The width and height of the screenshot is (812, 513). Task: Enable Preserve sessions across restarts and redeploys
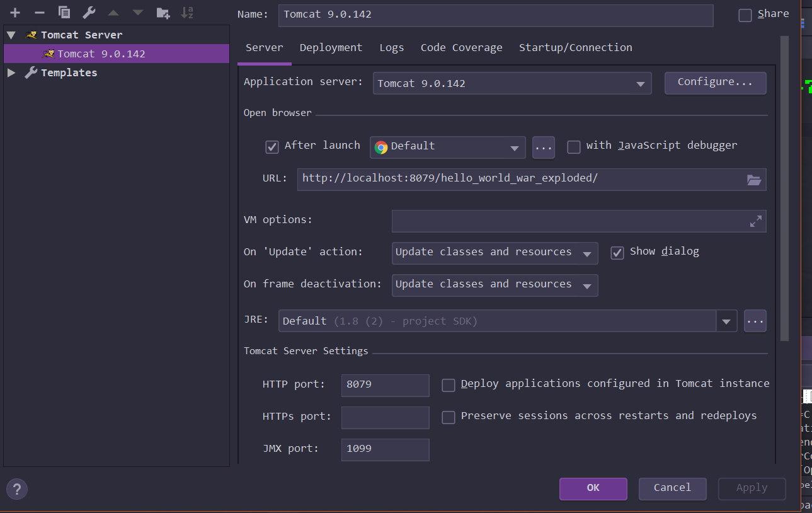[449, 417]
